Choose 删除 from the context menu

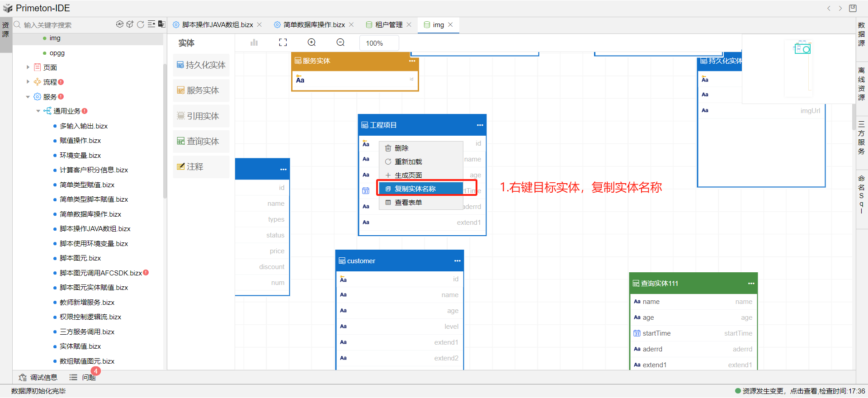(x=401, y=148)
